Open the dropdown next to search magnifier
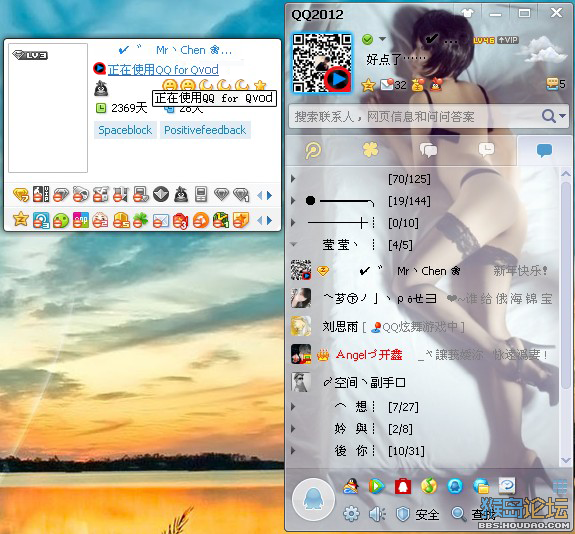575x534 pixels. pyautogui.click(x=563, y=116)
